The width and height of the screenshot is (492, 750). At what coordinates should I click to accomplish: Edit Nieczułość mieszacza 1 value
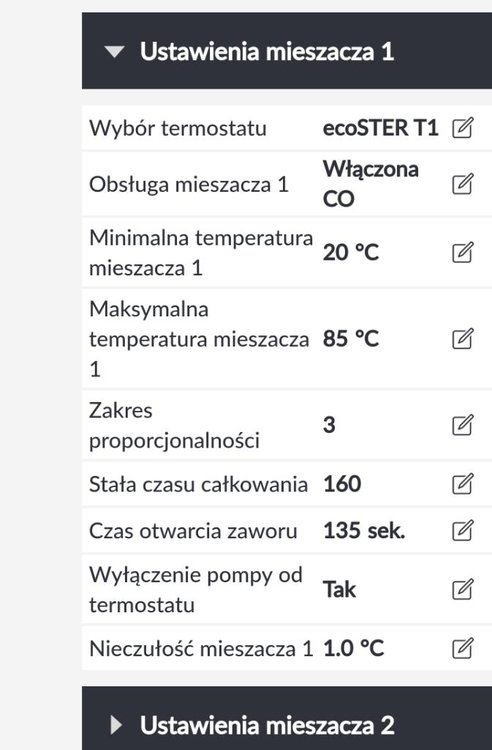coord(462,648)
